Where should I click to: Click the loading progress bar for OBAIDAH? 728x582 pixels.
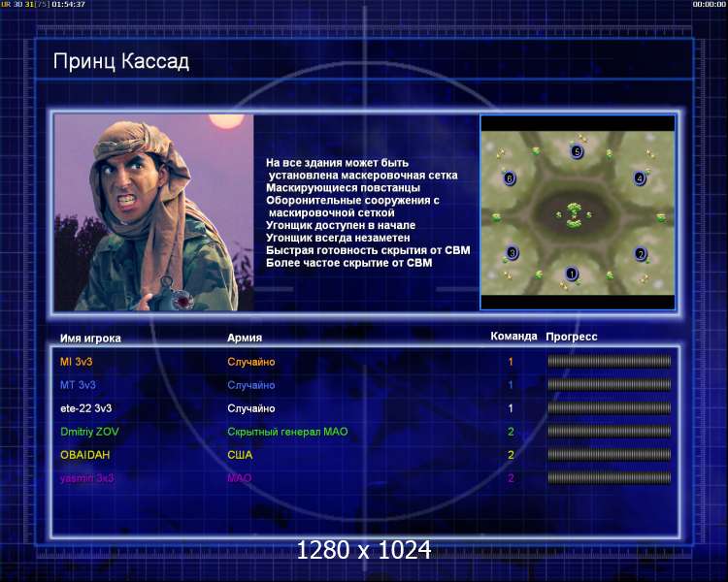pyautogui.click(x=610, y=454)
